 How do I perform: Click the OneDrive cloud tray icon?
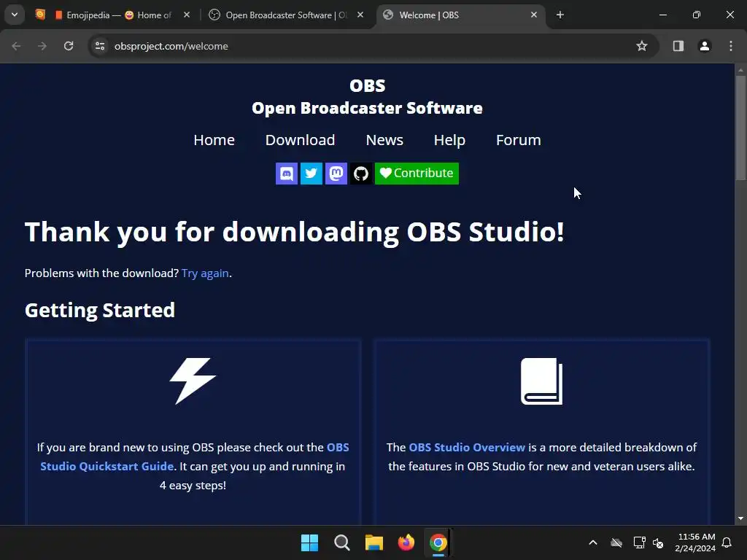(x=616, y=542)
